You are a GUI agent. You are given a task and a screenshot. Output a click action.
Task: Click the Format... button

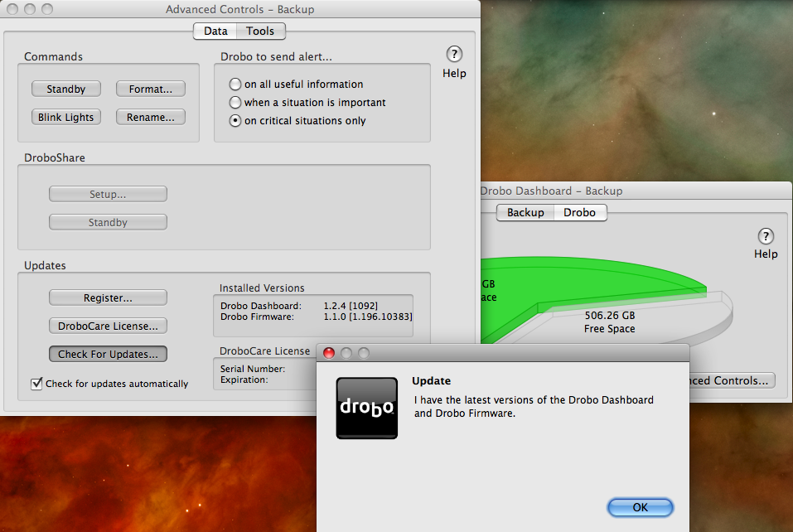pos(150,89)
